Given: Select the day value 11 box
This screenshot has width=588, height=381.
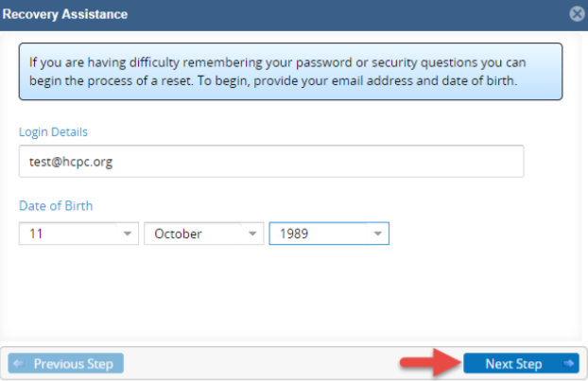Looking at the screenshot, I should pos(78,234).
